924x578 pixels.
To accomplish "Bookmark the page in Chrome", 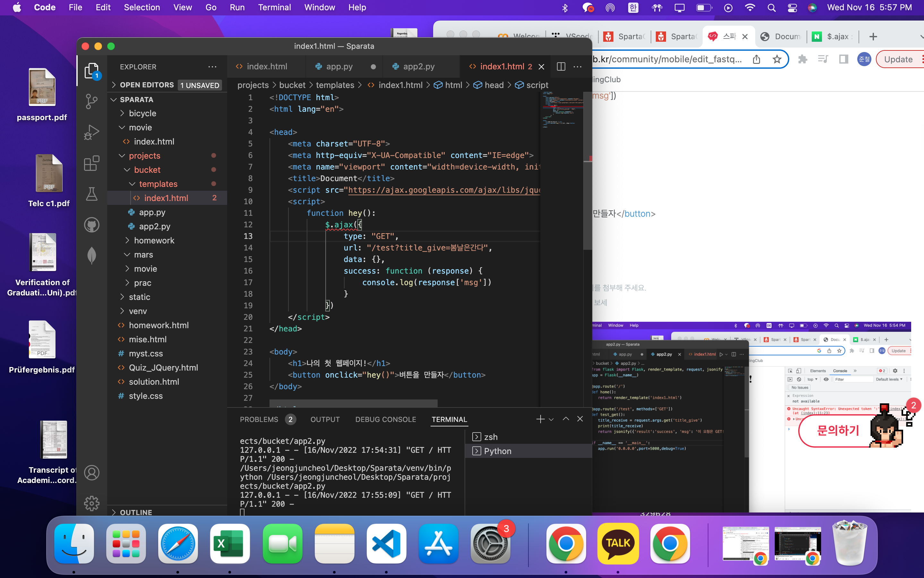I will [777, 59].
